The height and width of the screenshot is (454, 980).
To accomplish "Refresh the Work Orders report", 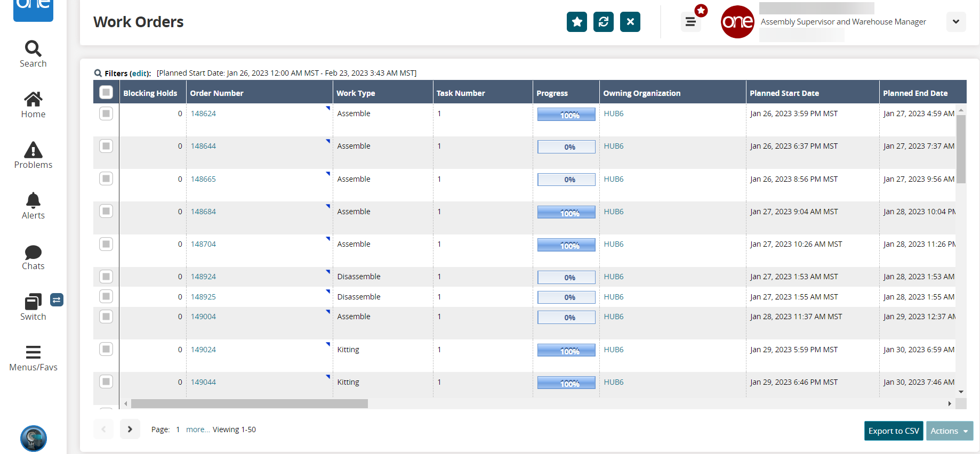I will (603, 22).
